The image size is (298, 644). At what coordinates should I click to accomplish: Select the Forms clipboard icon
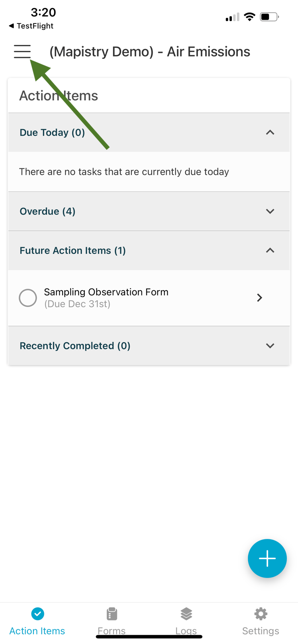(112, 613)
